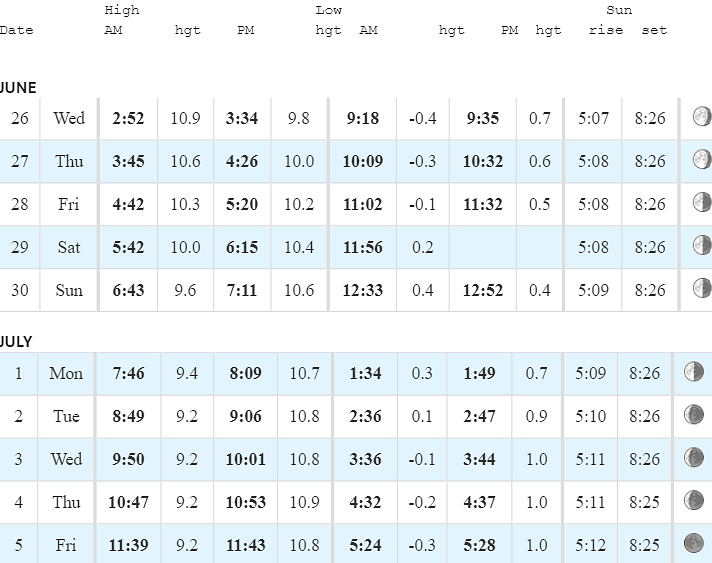This screenshot has height=563, width=712.
Task: Click the moon phase icon for July 3
Action: pos(694,457)
